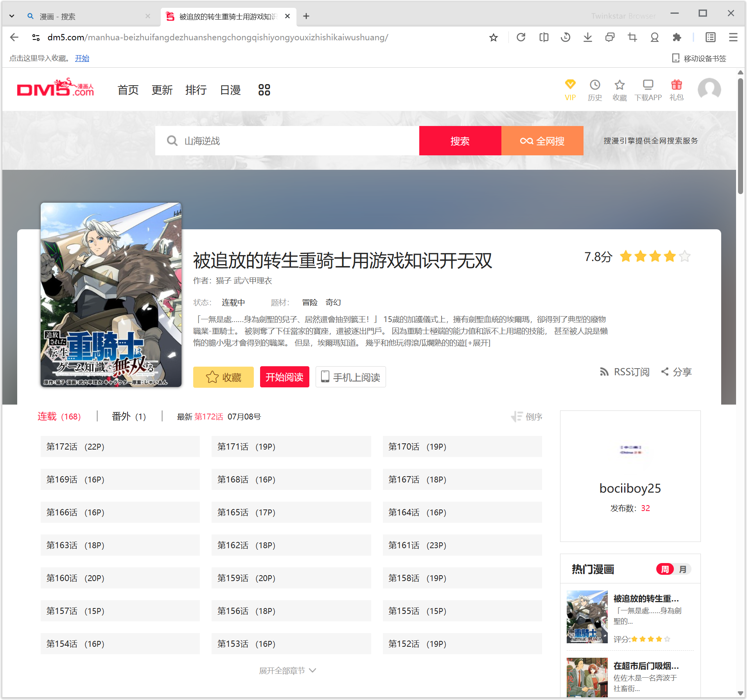This screenshot has height=700, width=747.
Task: Open the tab collections icon in toolbar
Action: (x=610, y=37)
